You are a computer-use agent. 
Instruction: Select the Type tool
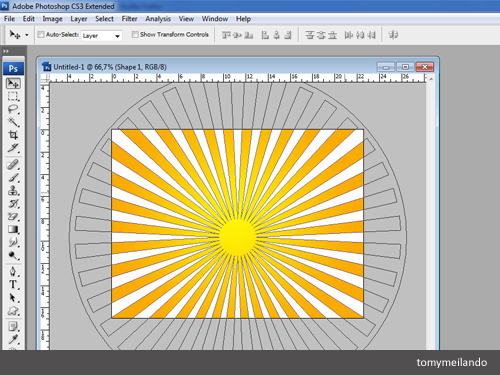pyautogui.click(x=13, y=285)
